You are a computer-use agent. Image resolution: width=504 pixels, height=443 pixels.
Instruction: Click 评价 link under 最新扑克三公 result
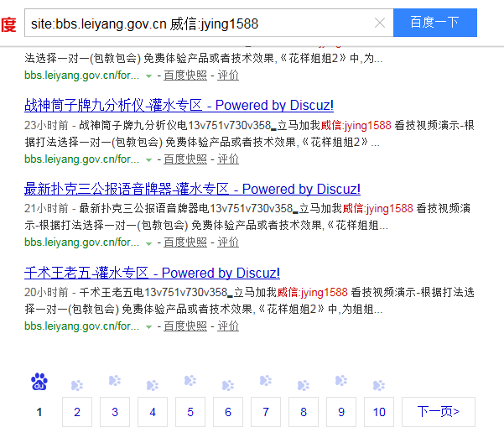228,242
